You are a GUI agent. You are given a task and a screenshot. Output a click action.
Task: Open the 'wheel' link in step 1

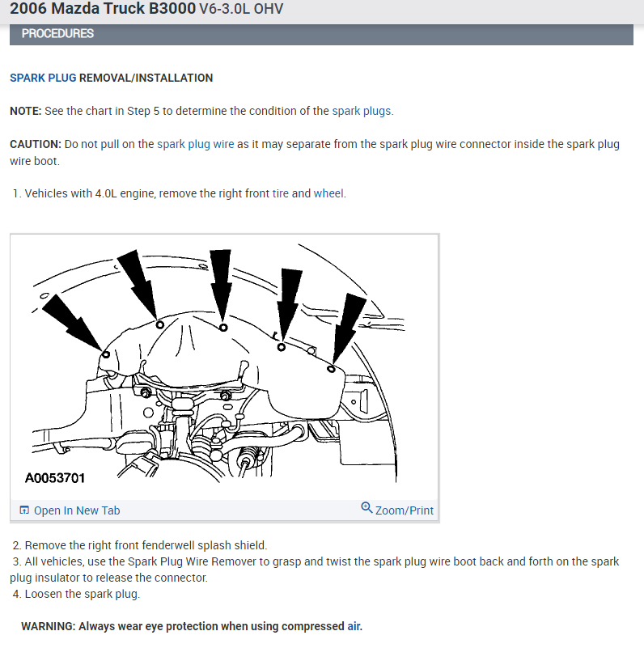pyautogui.click(x=328, y=193)
